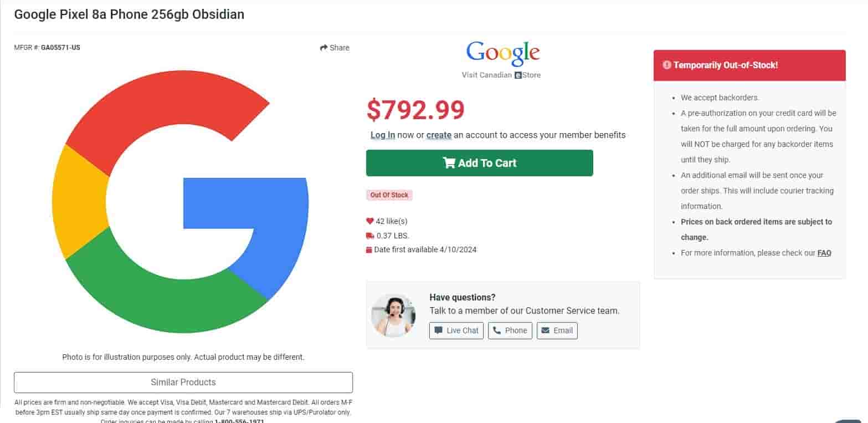
Task: Click the $792.99 price text
Action: point(415,110)
